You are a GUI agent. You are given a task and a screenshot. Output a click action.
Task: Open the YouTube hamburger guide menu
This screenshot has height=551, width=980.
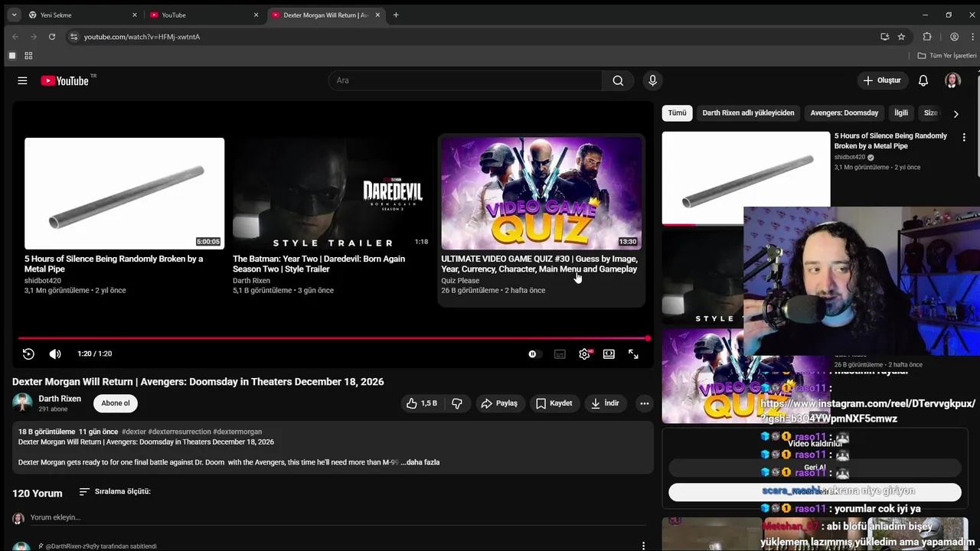[x=22, y=80]
